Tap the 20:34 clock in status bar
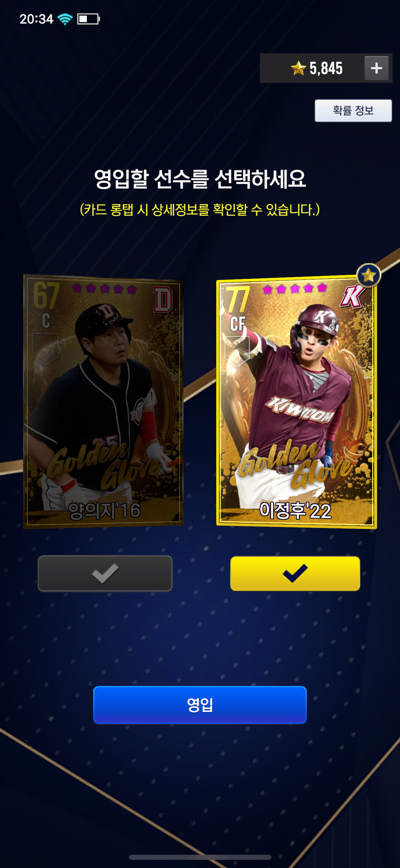 [x=36, y=19]
